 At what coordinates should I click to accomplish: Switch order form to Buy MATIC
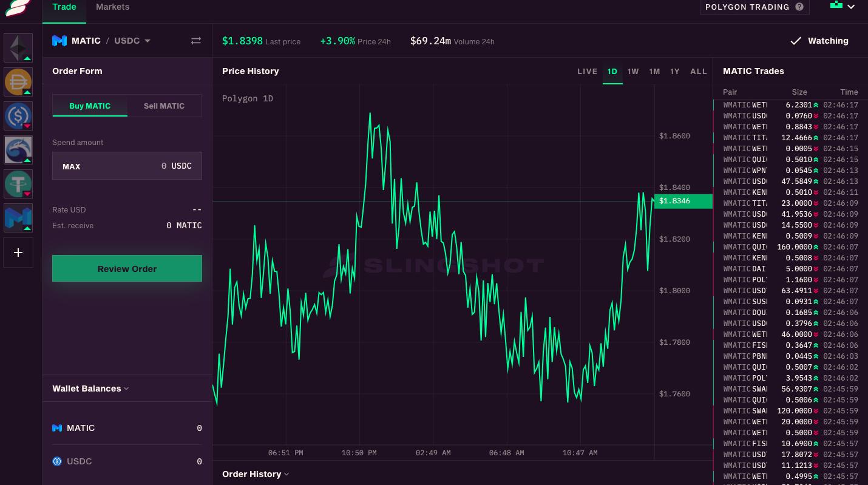[90, 106]
